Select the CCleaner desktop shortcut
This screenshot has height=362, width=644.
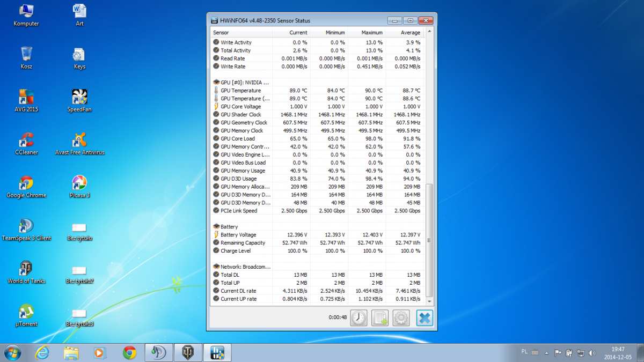[26, 144]
